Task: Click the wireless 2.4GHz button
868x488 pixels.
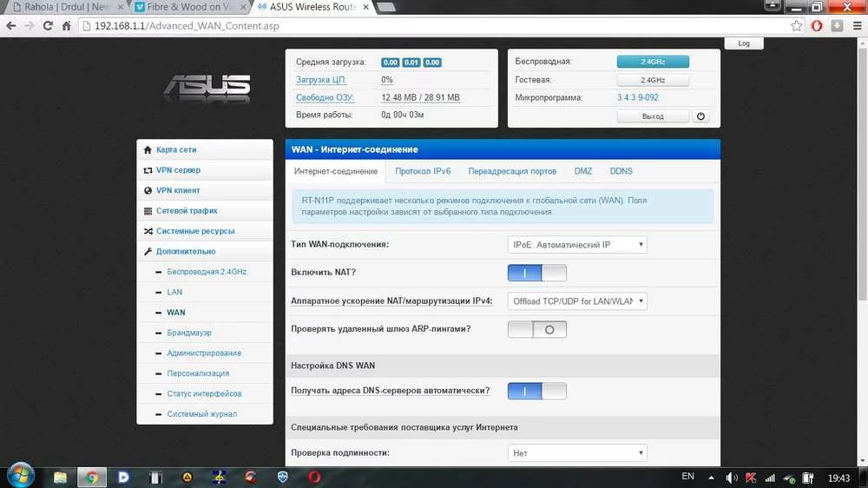Action: [654, 62]
